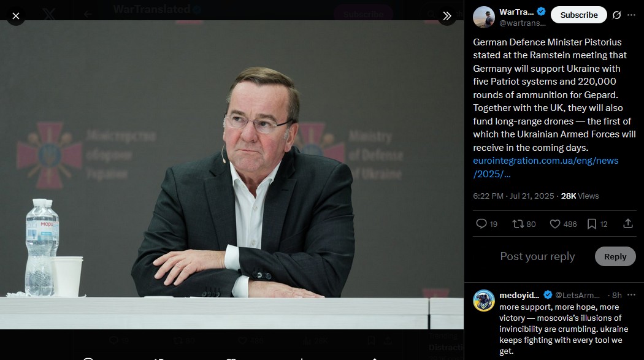The width and height of the screenshot is (644, 360).
Task: Like the post with the heart icon
Action: coord(563,224)
